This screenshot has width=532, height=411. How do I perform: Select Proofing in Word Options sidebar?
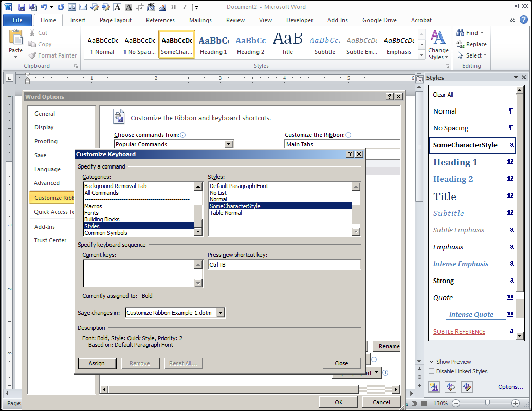[46, 141]
